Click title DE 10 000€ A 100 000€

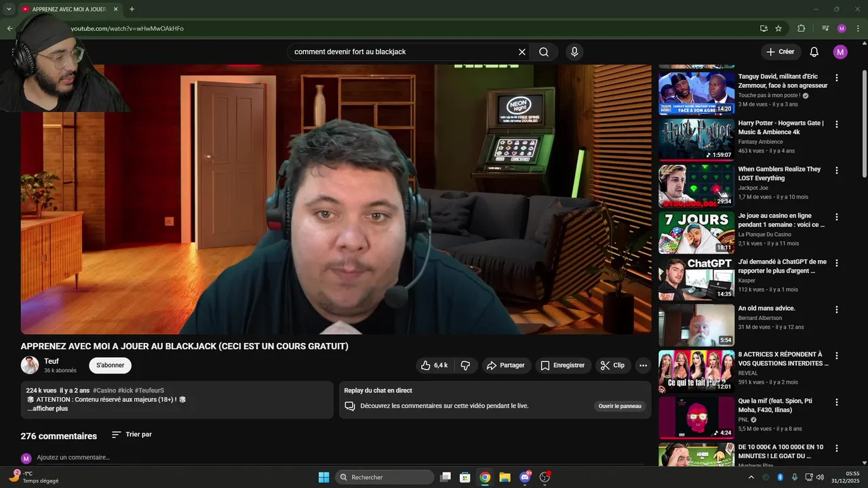click(781, 451)
